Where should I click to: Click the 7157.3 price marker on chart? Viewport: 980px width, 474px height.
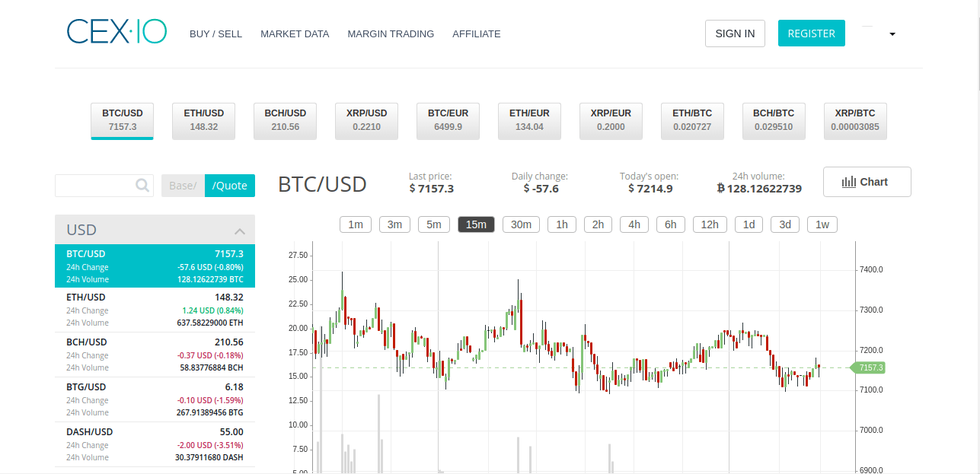pos(870,367)
